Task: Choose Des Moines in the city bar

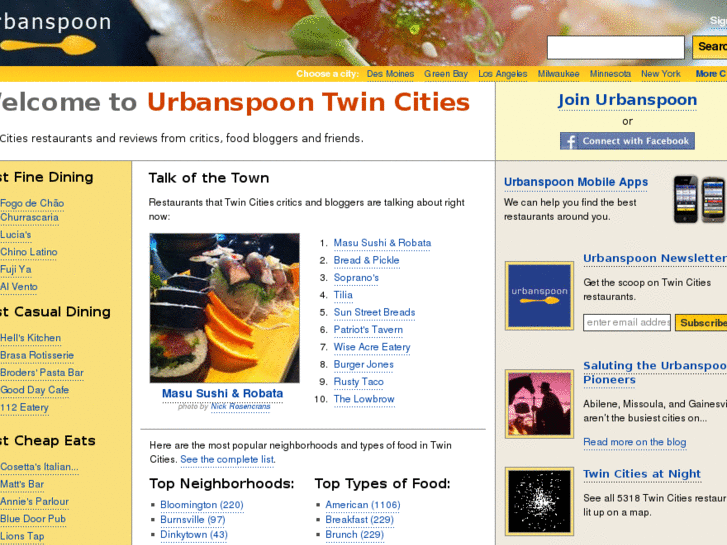Action: pos(390,74)
